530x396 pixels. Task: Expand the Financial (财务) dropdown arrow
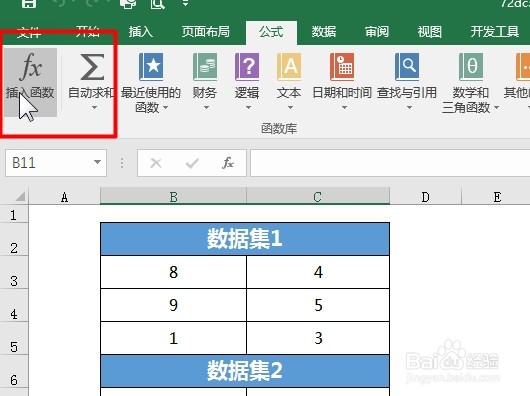(206, 108)
